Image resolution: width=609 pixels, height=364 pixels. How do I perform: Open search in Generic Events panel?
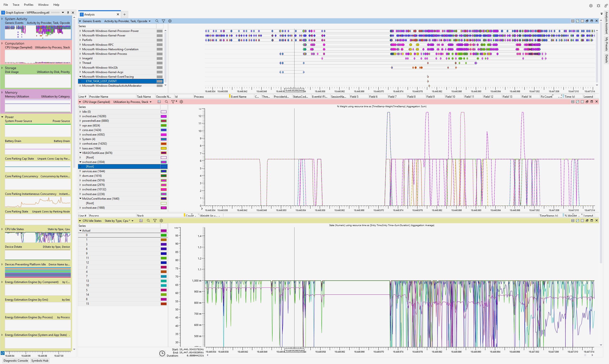point(157,21)
